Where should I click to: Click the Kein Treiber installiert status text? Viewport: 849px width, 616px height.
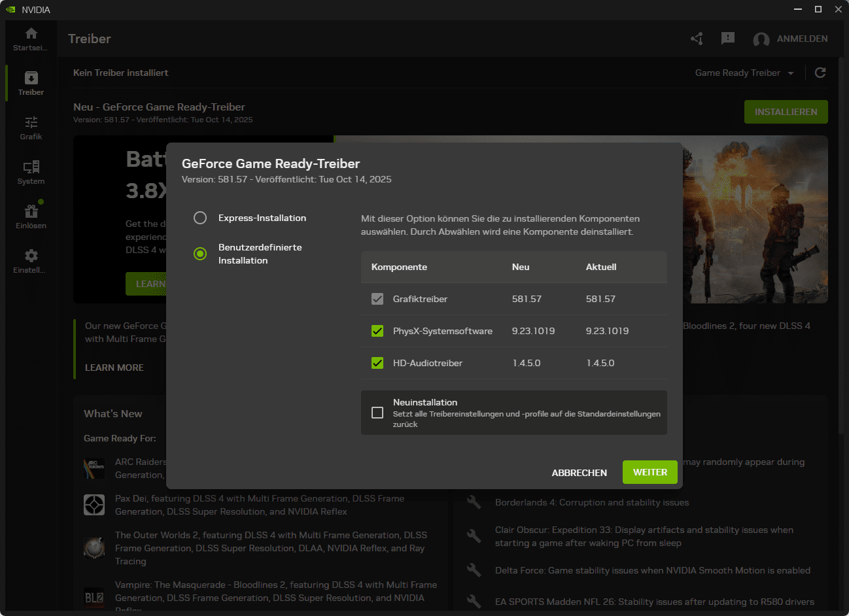click(121, 73)
